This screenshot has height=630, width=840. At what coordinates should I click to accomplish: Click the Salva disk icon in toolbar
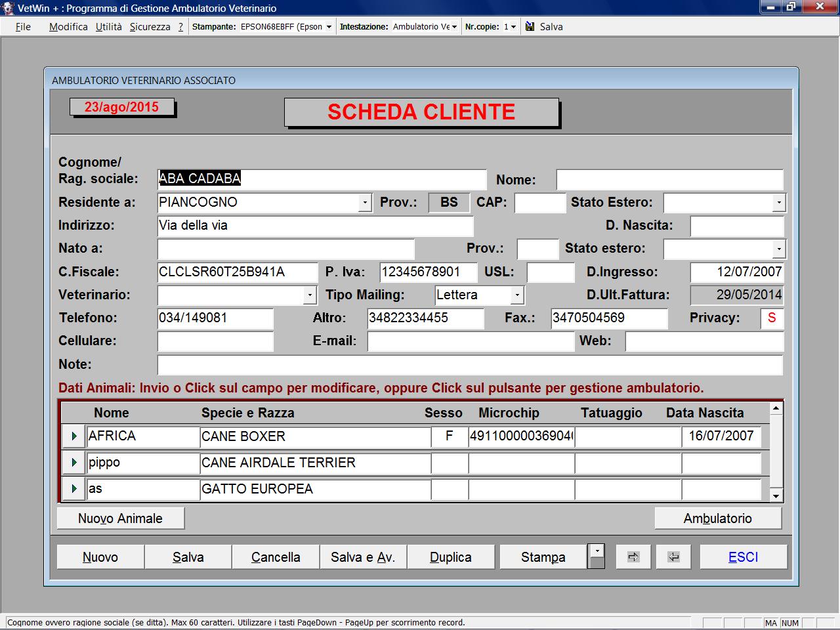coord(530,26)
